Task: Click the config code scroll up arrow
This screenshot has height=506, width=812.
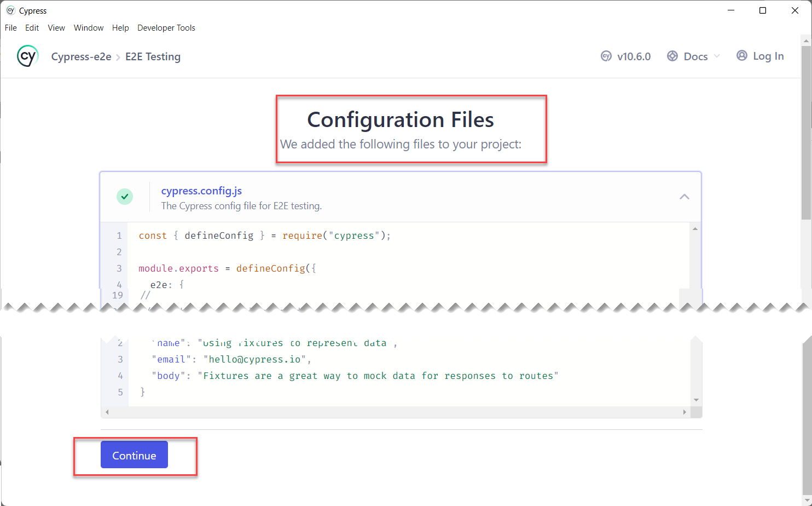Action: point(695,229)
